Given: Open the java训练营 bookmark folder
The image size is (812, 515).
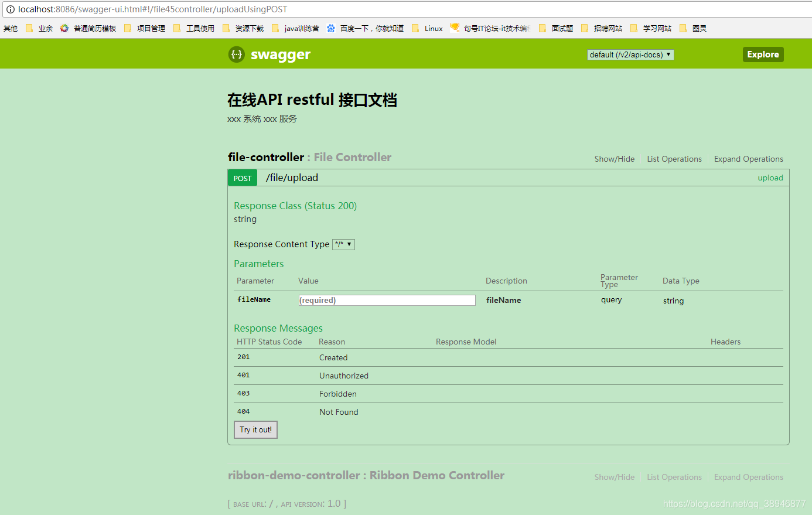Looking at the screenshot, I should (x=295, y=28).
